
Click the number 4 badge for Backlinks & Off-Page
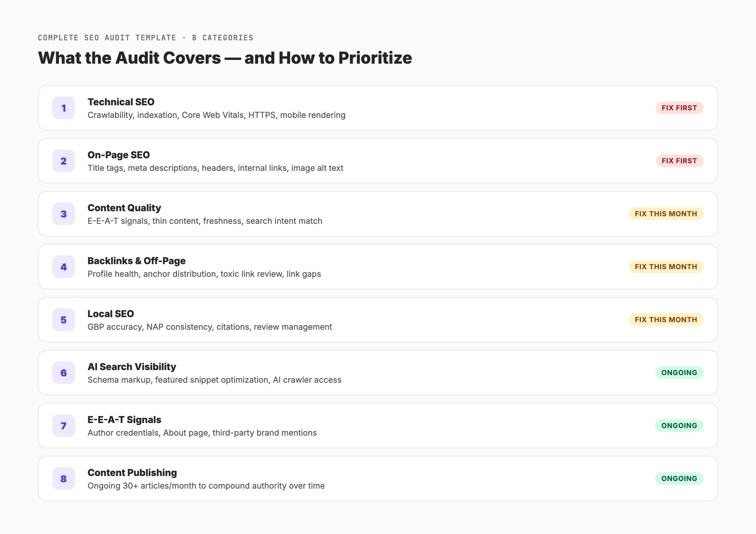click(x=64, y=267)
